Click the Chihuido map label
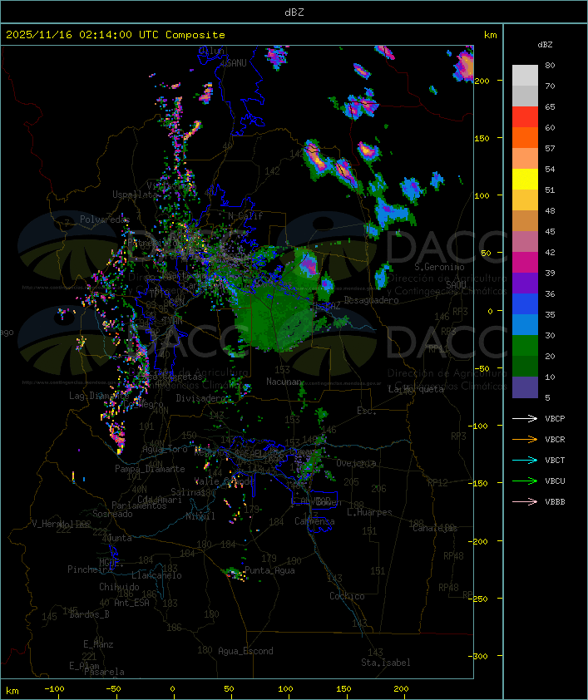The height and width of the screenshot is (700, 588). point(119,587)
